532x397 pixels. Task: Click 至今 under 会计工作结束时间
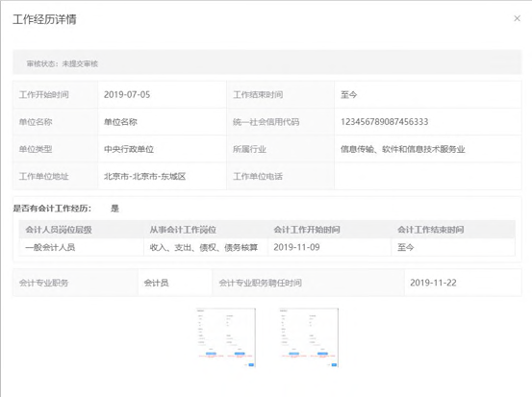pyautogui.click(x=405, y=247)
